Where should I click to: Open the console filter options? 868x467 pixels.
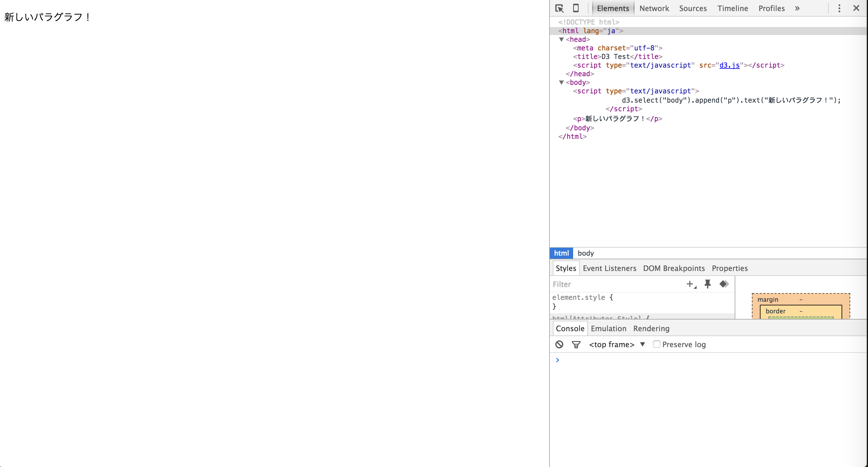tap(576, 344)
